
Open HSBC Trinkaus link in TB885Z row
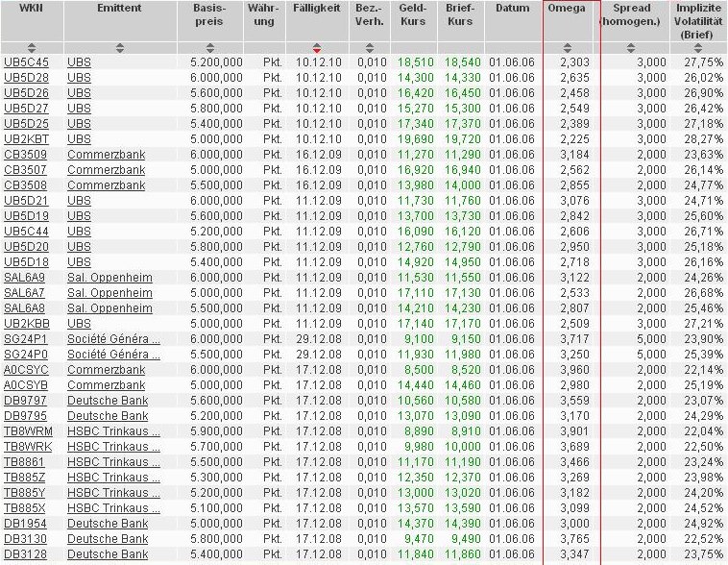[113, 478]
